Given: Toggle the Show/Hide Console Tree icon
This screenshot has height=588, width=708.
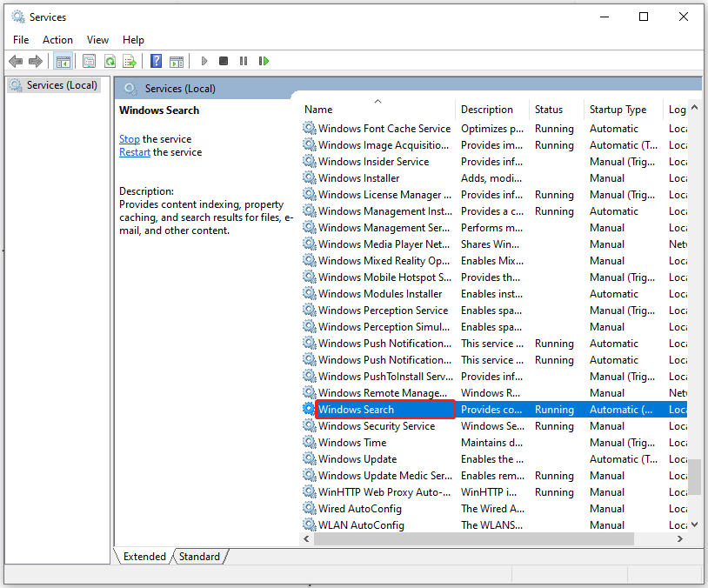Looking at the screenshot, I should tap(63, 61).
